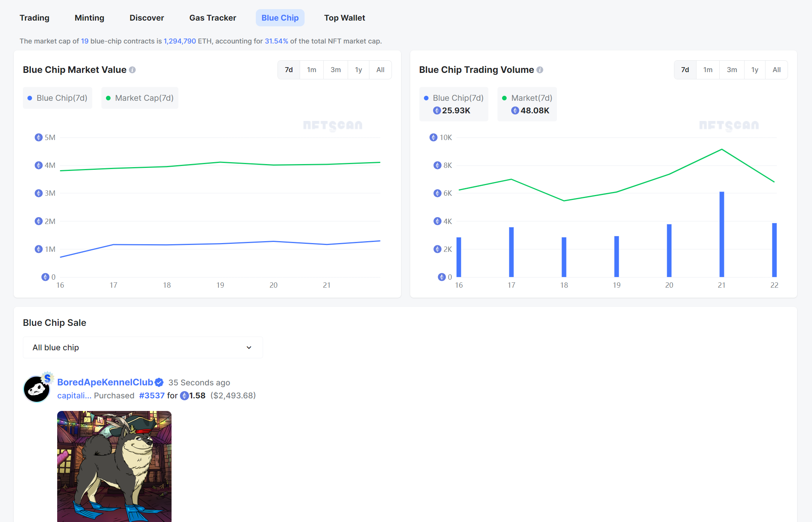Screen dimensions: 812x522
Task: Select 1y range on Trading Volume chart
Action: (754, 70)
